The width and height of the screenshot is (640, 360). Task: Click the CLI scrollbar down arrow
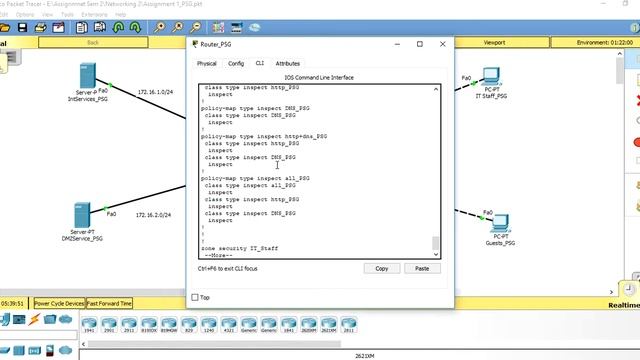point(436,254)
